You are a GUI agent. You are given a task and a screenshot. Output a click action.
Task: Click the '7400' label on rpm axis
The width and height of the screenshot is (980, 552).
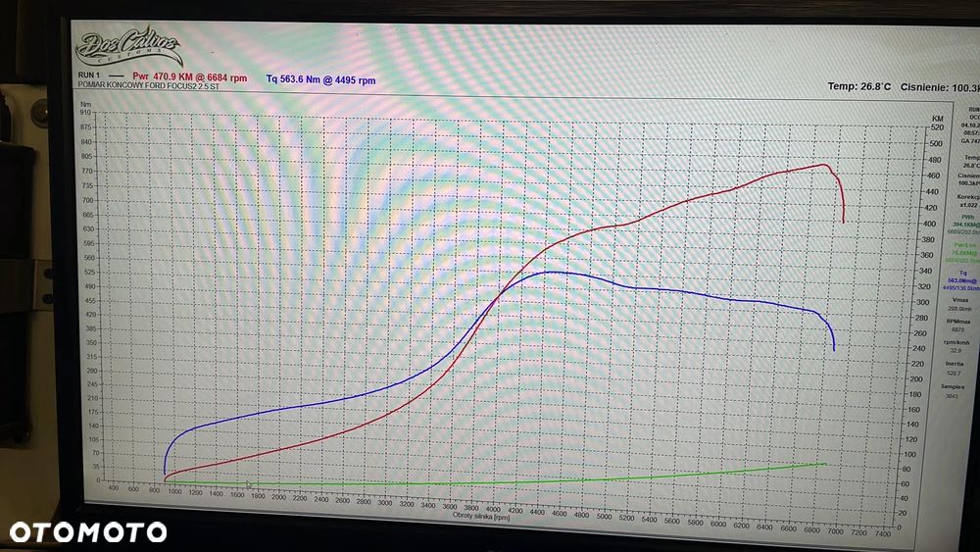click(x=883, y=534)
